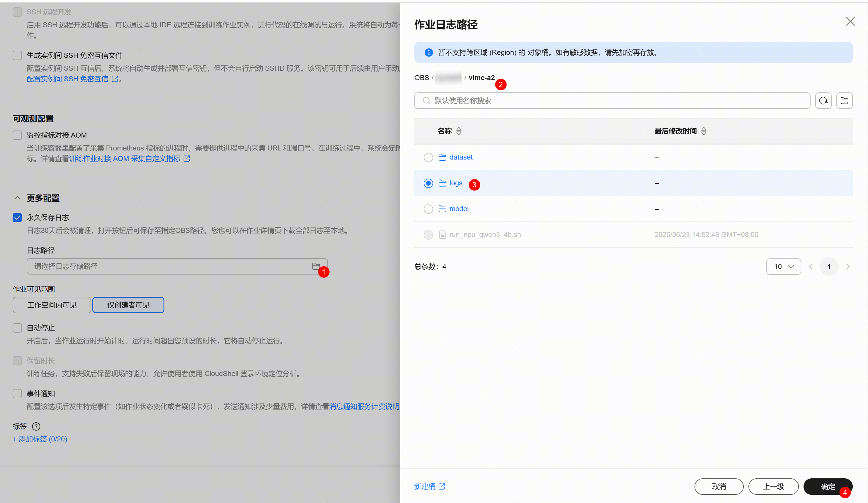
Task: Select the logs radio button
Action: (428, 183)
